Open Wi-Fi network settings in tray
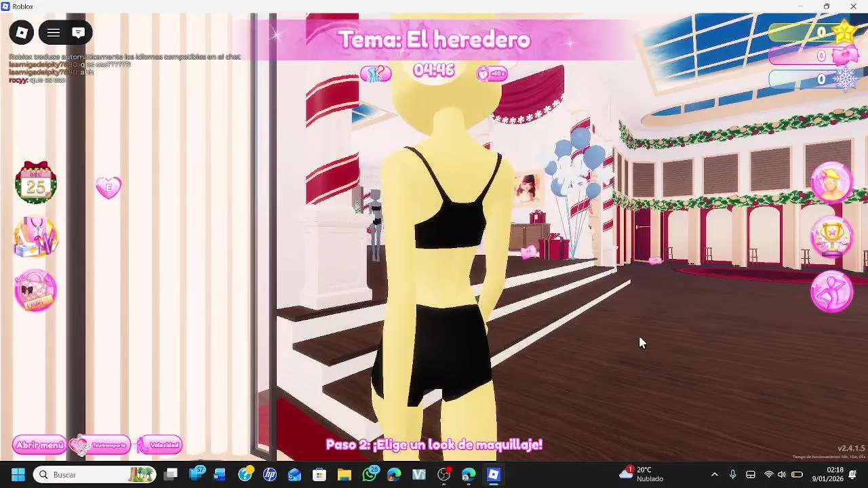Image resolution: width=868 pixels, height=488 pixels. (768, 474)
